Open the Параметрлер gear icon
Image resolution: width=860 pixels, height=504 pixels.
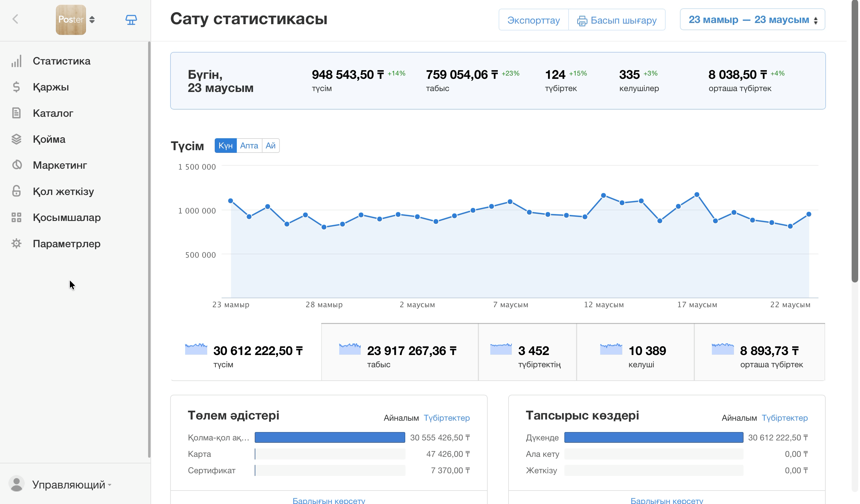(16, 244)
